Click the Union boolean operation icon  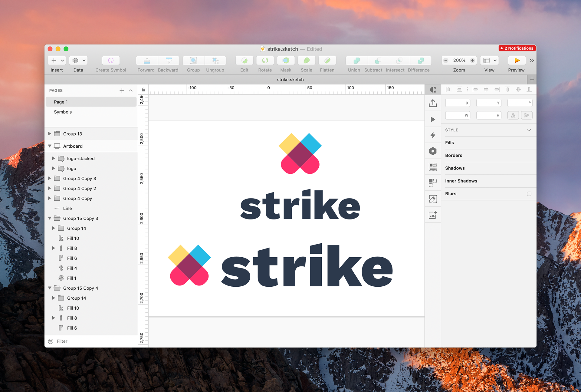(x=356, y=61)
